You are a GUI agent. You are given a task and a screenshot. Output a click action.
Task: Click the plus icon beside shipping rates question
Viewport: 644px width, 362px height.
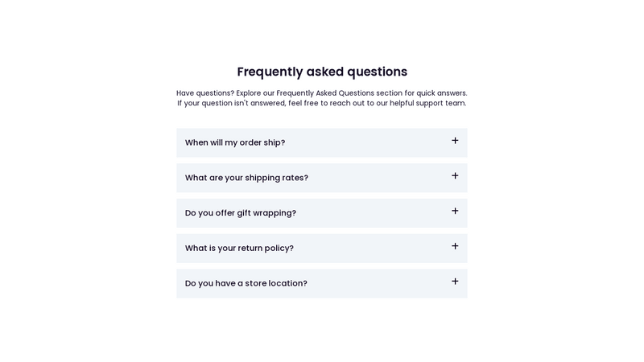(x=455, y=176)
